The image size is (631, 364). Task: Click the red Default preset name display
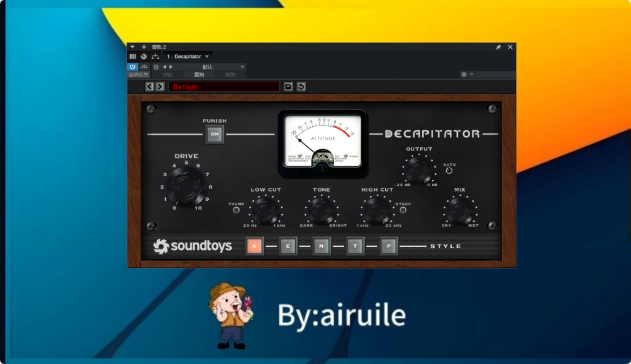pos(224,86)
